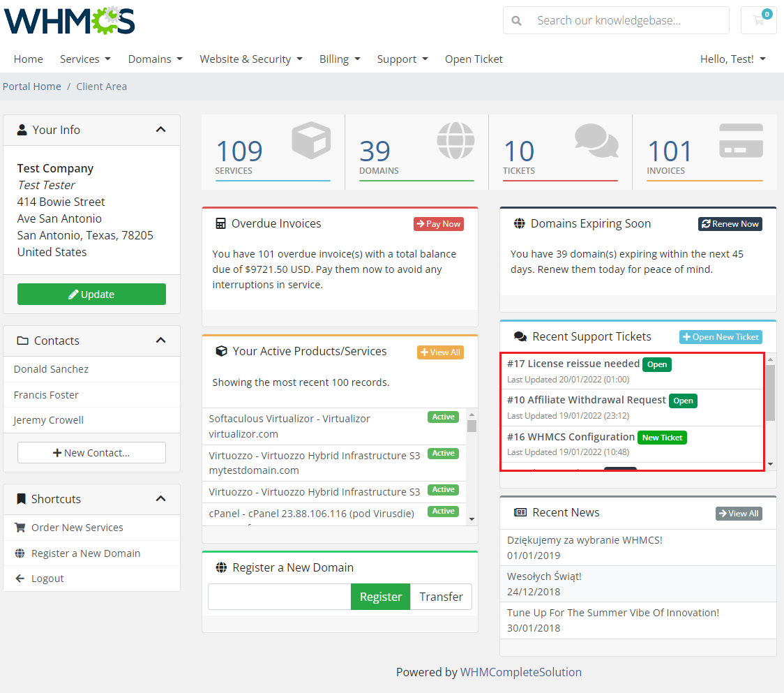The height and width of the screenshot is (693, 784).
Task: Go to Home in navigation bar
Action: 29,59
